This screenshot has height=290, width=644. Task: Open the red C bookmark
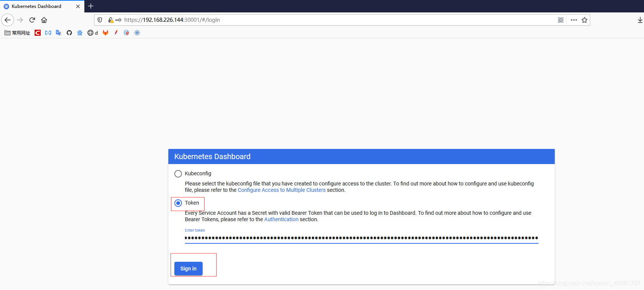click(x=38, y=33)
